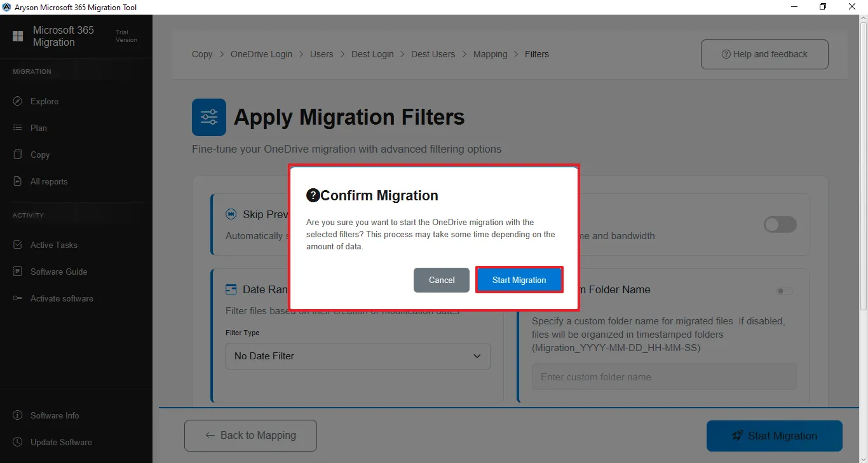Click the Update Software refresh icon
The height and width of the screenshot is (463, 868).
pos(18,442)
